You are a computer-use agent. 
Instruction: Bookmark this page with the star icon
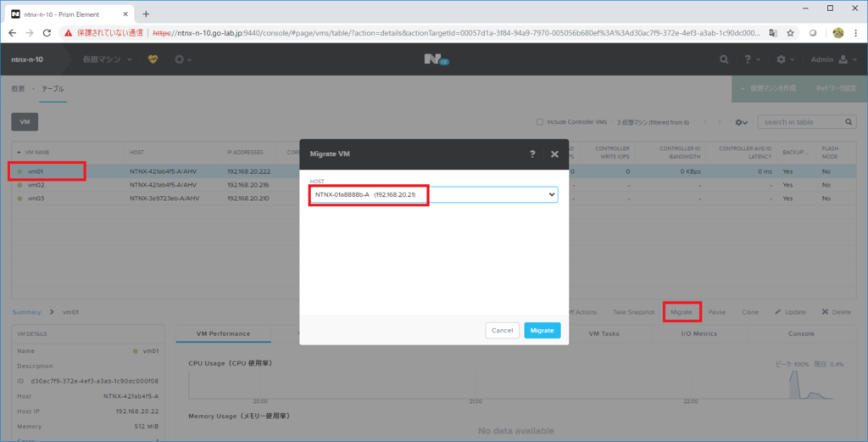tap(791, 33)
